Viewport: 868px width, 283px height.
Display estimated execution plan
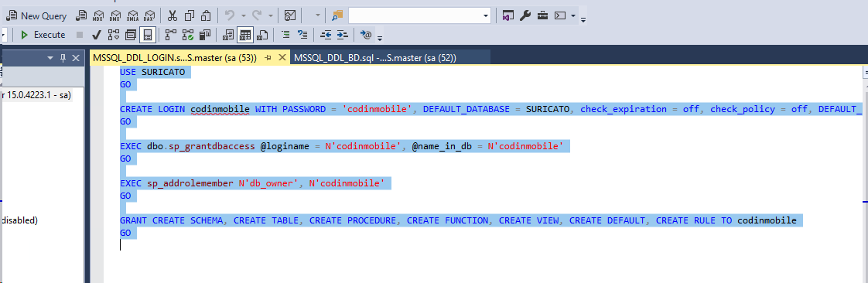click(x=114, y=35)
